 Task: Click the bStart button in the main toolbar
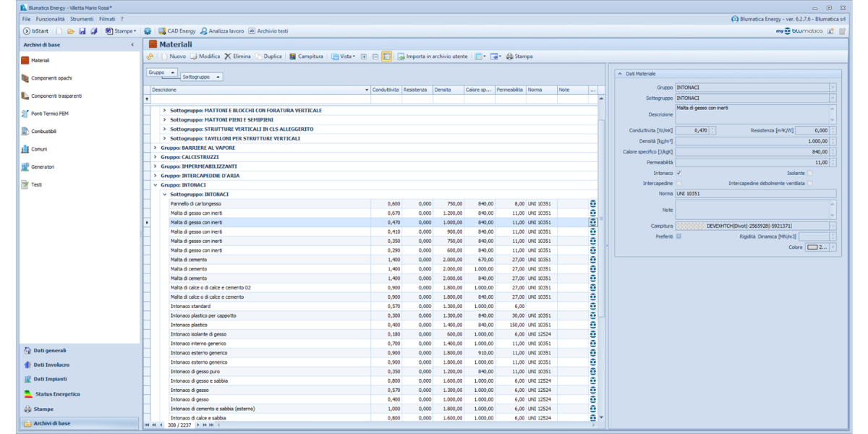[36, 31]
